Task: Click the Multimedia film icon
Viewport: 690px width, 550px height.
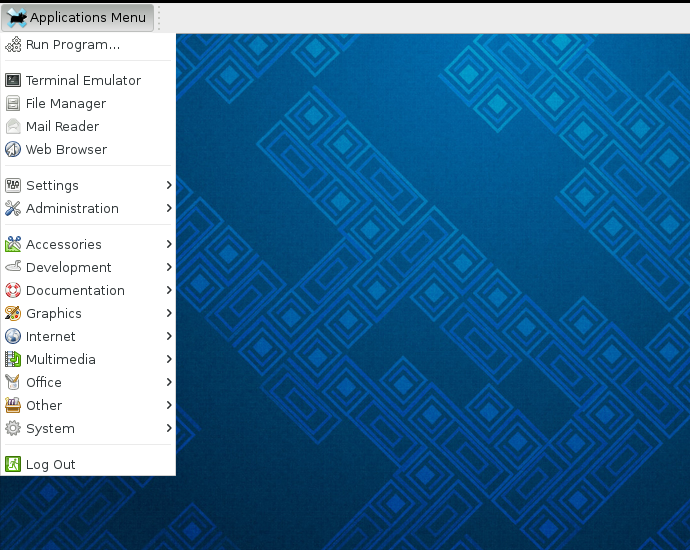Action: [13, 359]
